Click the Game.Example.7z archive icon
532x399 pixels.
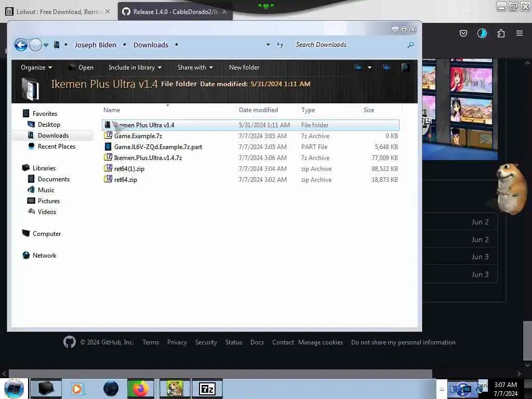(x=108, y=136)
